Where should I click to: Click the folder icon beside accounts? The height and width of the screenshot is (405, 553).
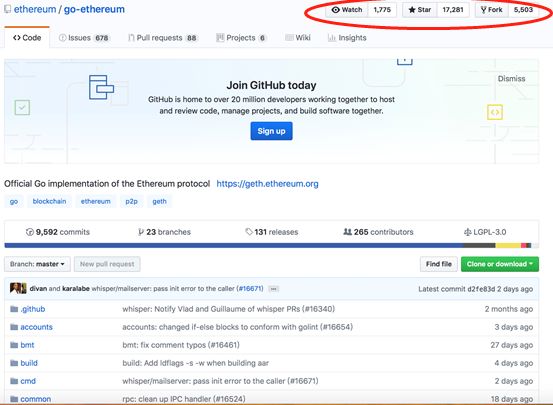coord(14,327)
